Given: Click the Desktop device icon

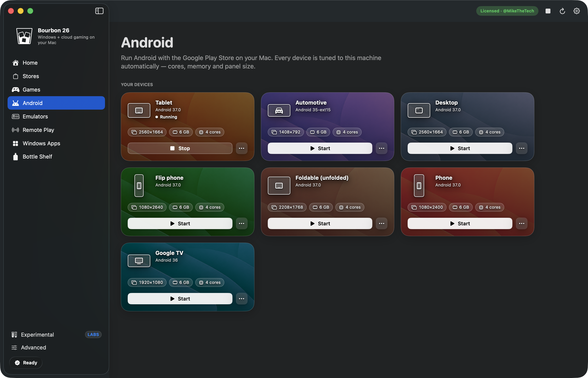Looking at the screenshot, I should (419, 110).
